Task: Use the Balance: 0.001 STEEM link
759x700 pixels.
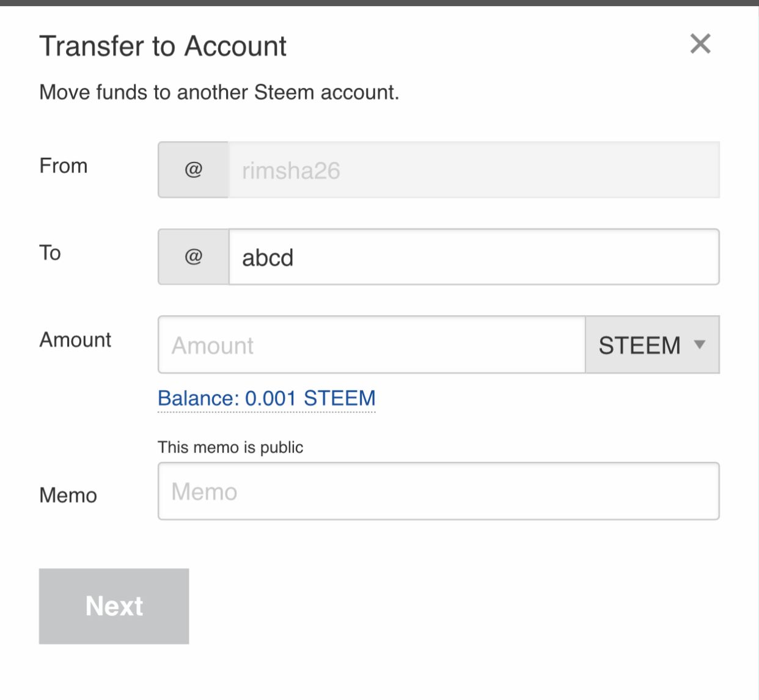Action: pos(266,398)
